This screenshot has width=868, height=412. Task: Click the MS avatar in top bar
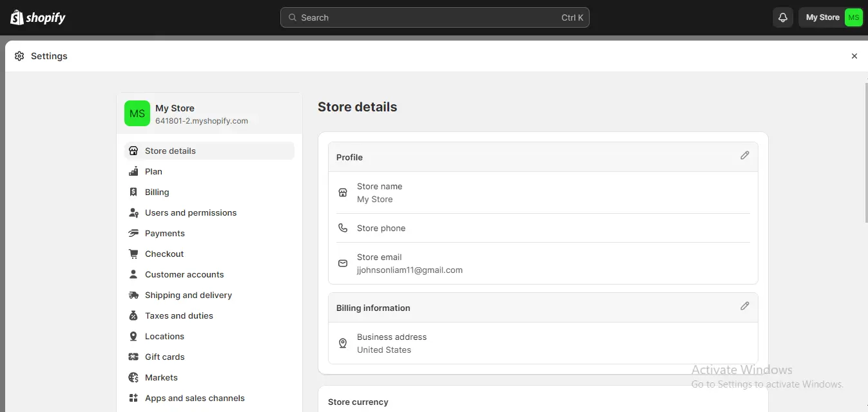click(x=854, y=17)
